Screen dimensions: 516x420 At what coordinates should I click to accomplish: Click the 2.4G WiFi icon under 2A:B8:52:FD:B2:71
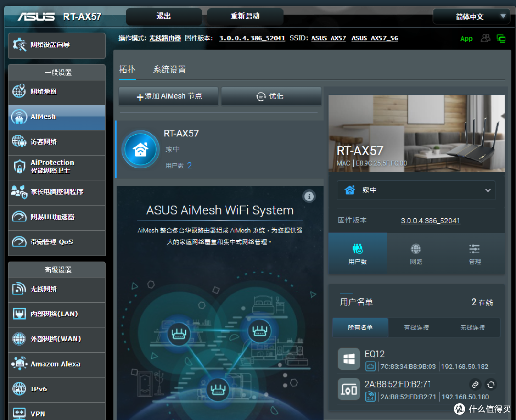[x=370, y=397]
